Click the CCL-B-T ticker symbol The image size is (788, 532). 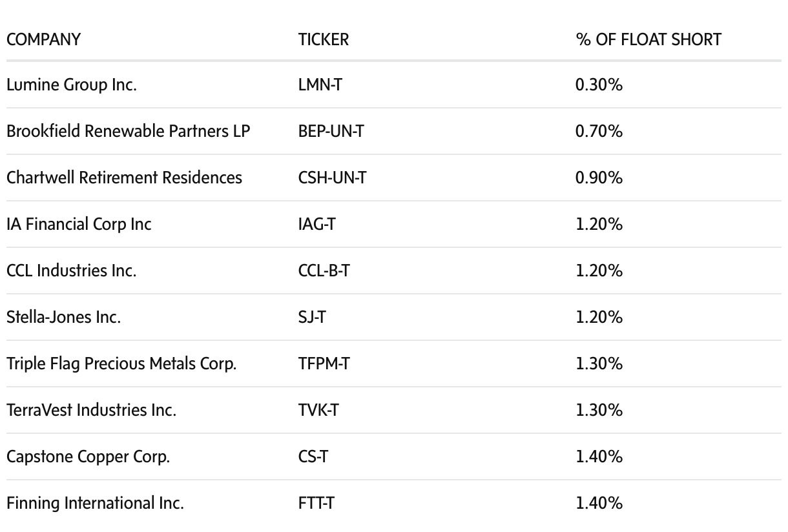pyautogui.click(x=324, y=271)
